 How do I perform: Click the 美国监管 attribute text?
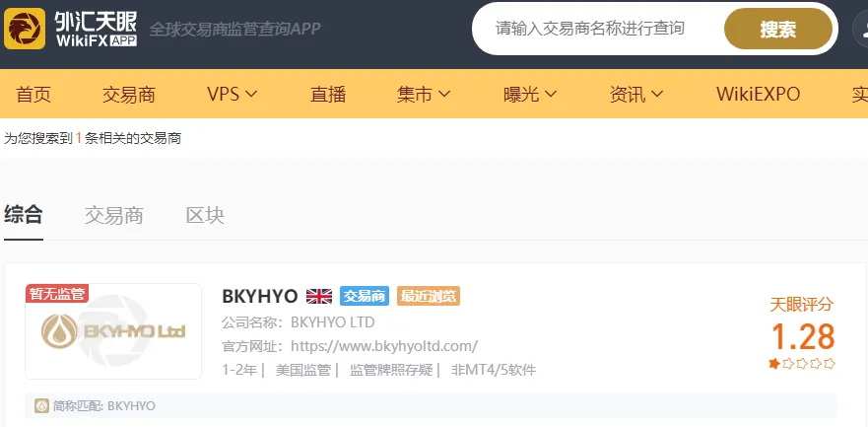pyautogui.click(x=302, y=370)
